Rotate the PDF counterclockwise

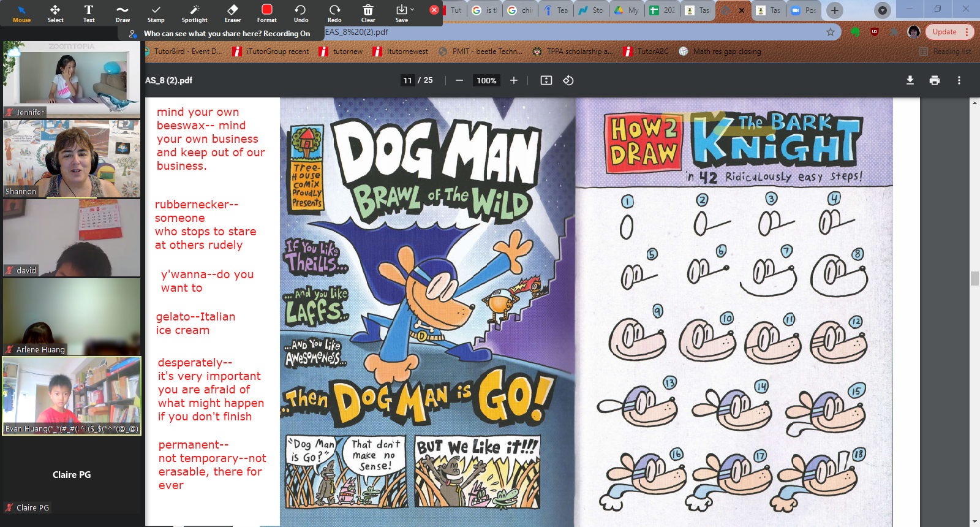coord(568,80)
